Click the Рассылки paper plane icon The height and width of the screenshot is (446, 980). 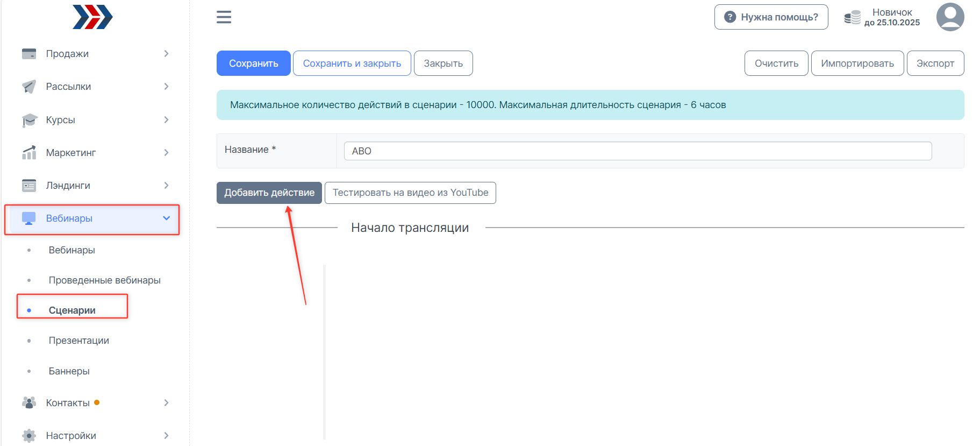point(29,87)
